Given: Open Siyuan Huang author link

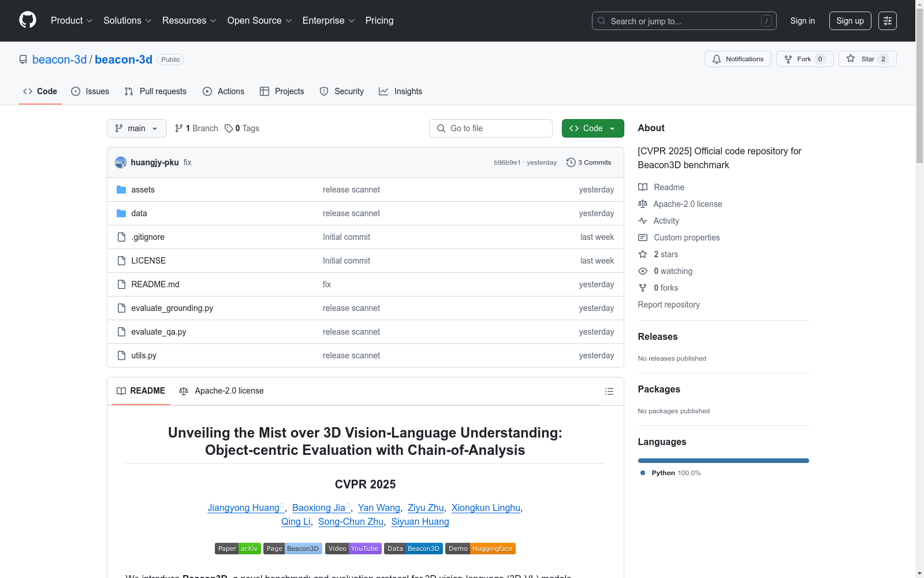Looking at the screenshot, I should [420, 521].
